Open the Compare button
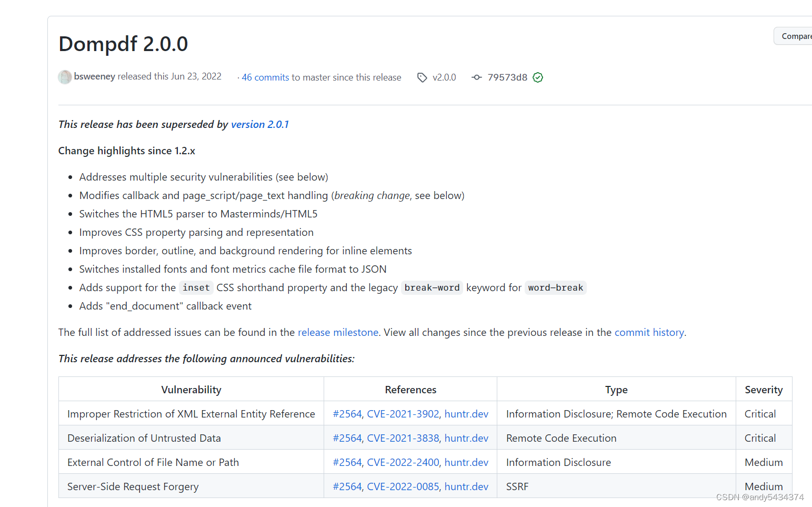Viewport: 812px width, 507px height. (794, 36)
